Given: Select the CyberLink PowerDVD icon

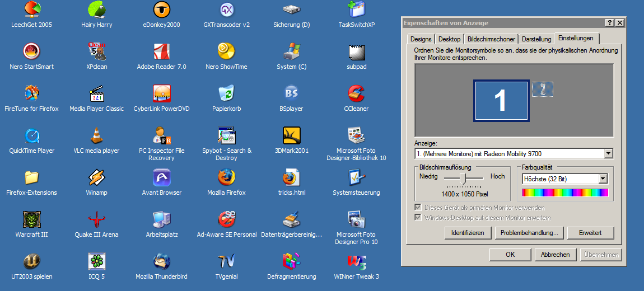Looking at the screenshot, I should pos(161,93).
